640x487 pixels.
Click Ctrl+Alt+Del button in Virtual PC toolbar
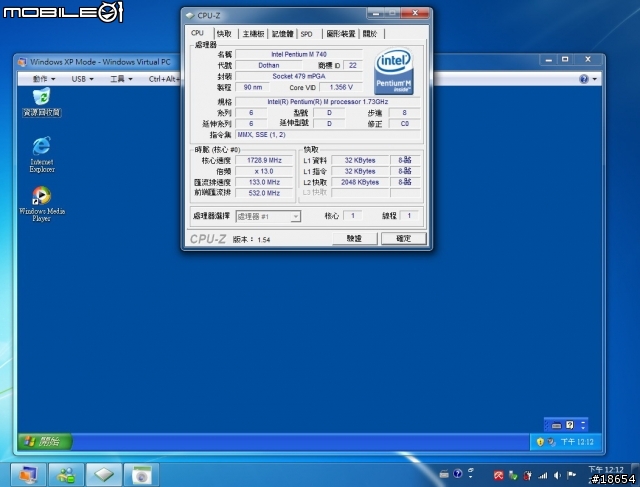(164, 79)
